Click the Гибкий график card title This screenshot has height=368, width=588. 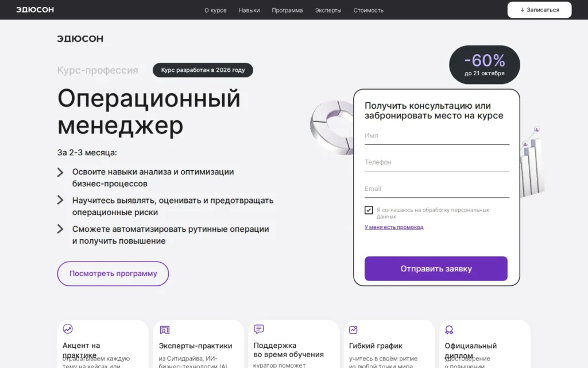click(376, 346)
